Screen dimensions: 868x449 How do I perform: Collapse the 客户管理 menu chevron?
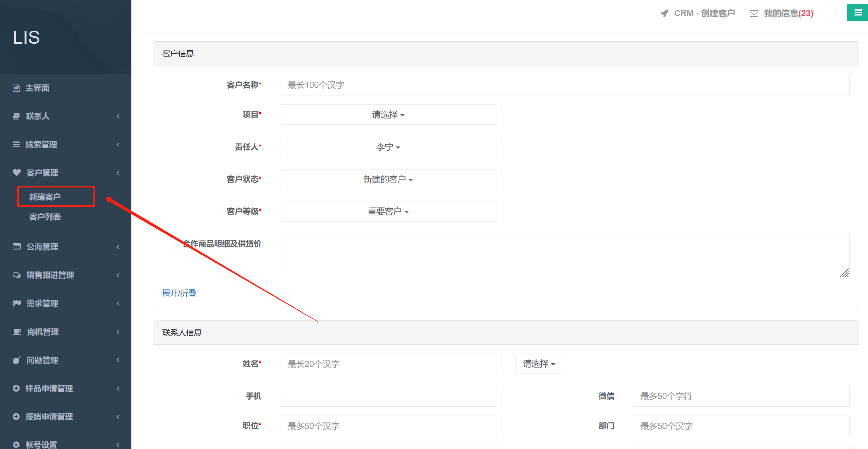118,173
